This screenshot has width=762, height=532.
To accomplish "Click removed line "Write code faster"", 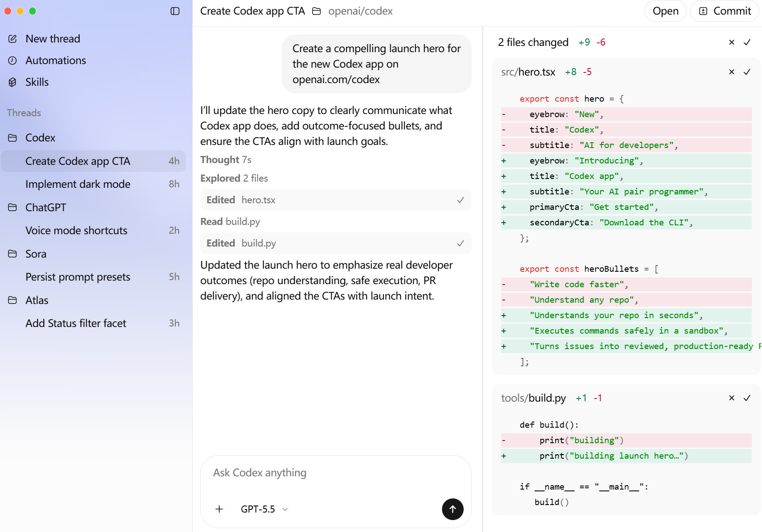I will tap(626, 285).
